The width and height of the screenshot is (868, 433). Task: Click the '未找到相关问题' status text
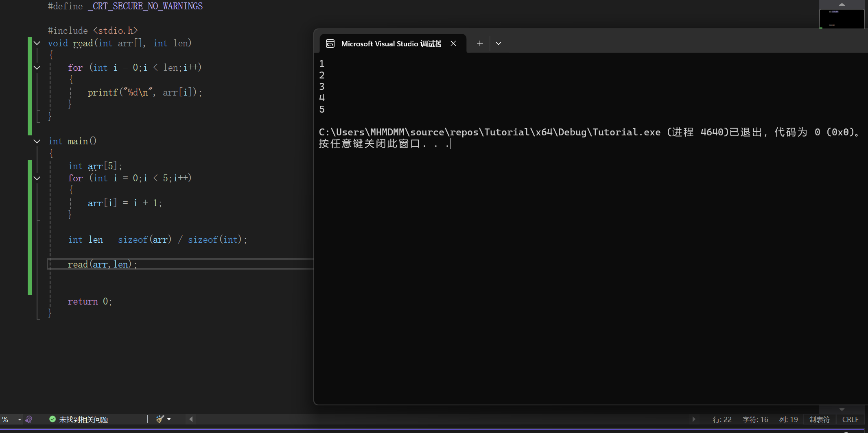83,419
